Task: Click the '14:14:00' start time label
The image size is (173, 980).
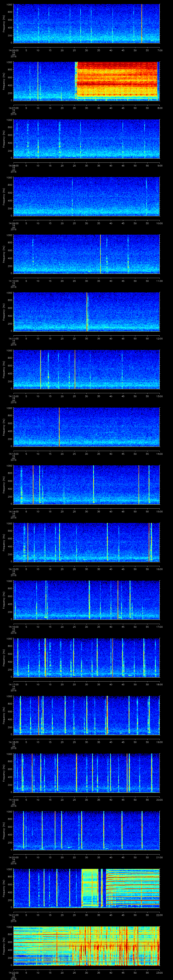Action: (x=14, y=511)
